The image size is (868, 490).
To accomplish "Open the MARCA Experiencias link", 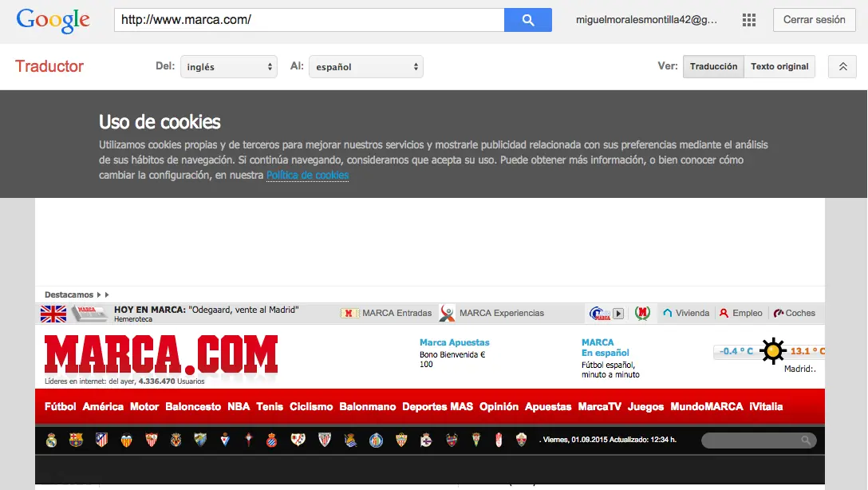I will pos(491,314).
